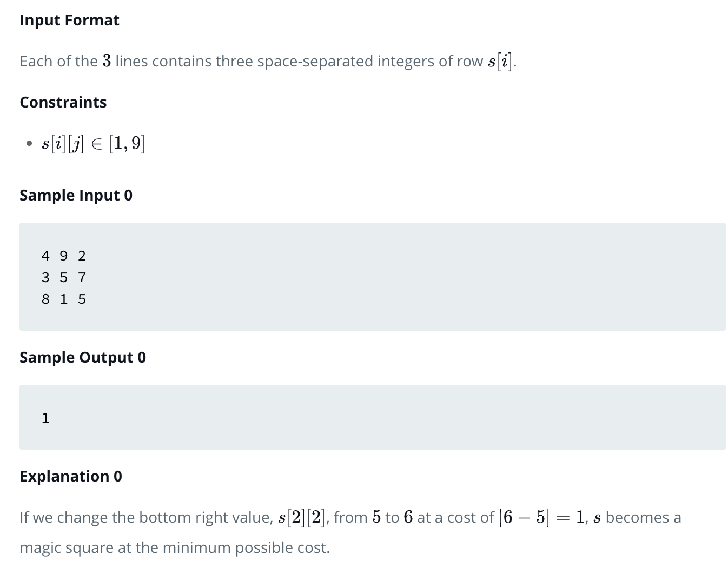Click inside the Sample Input gray code box
Screen dimensions: 728x561
pos(373,277)
